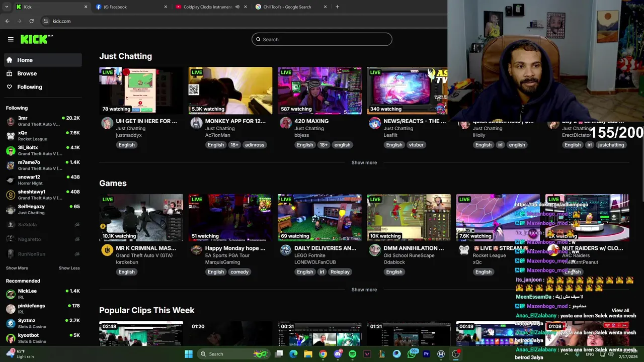This screenshot has width=644, height=362.
Task: Open pinkiefangs recommended channel
Action: click(43, 309)
